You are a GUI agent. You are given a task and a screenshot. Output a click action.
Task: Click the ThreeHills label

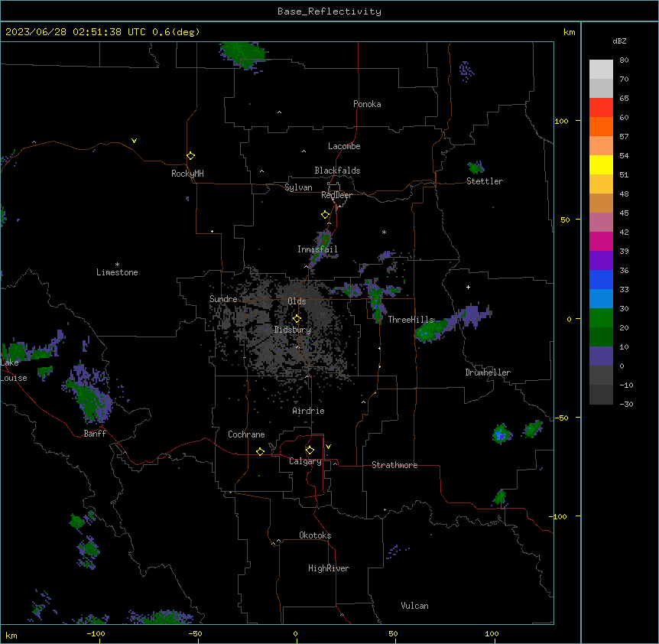coord(411,320)
